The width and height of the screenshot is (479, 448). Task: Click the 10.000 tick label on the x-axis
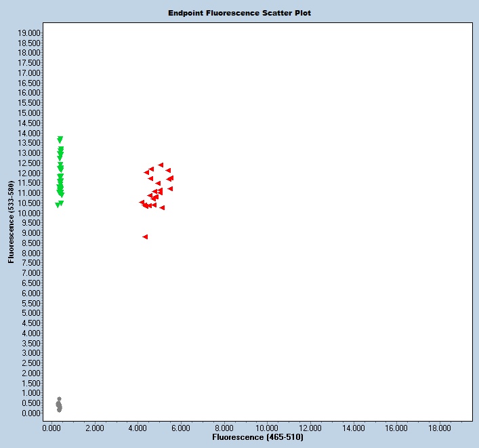point(267,428)
